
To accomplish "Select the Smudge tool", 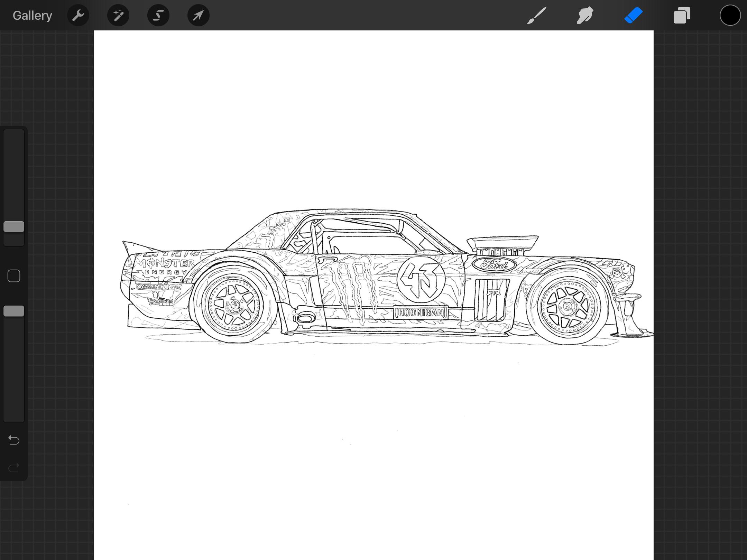I will pos(585,16).
